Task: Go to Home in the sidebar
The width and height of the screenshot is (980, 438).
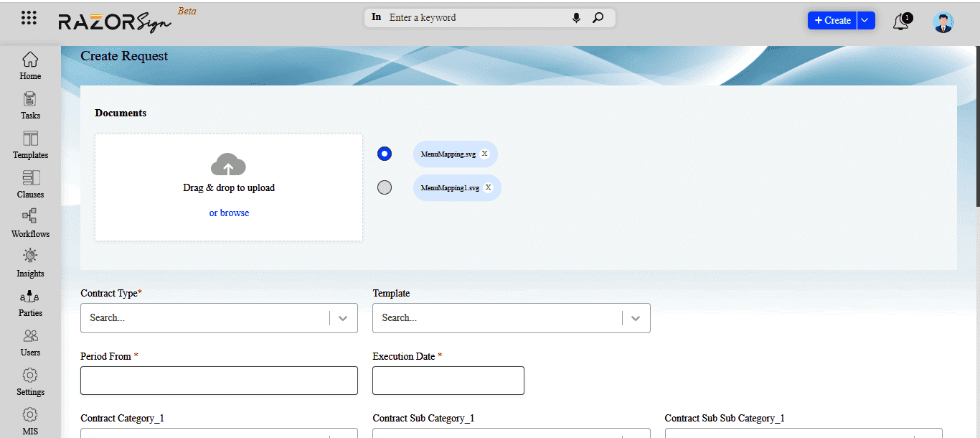Action: [30, 65]
